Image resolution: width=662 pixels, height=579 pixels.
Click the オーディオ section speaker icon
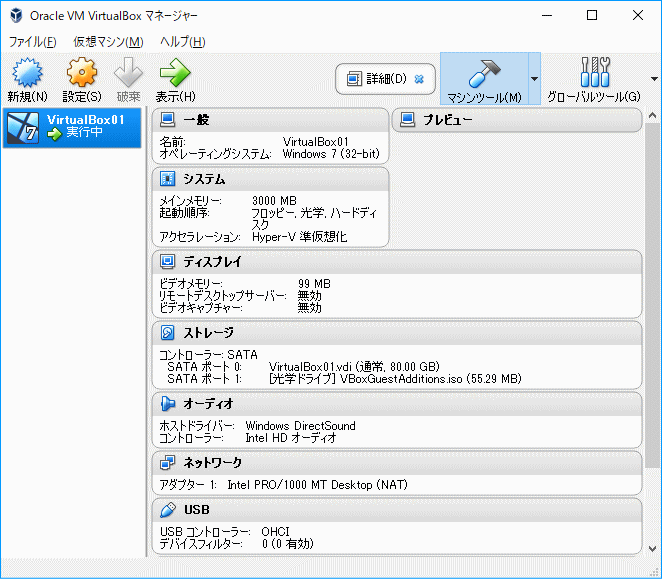coord(168,404)
